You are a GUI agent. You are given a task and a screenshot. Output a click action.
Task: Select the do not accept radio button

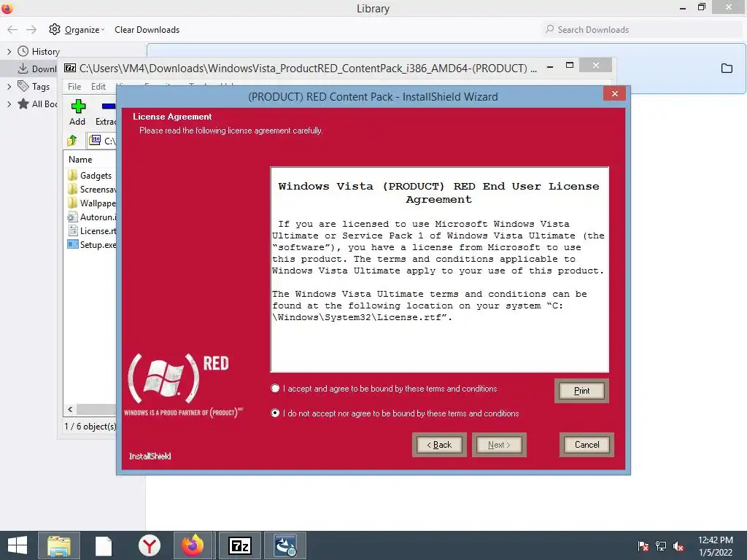coord(275,413)
